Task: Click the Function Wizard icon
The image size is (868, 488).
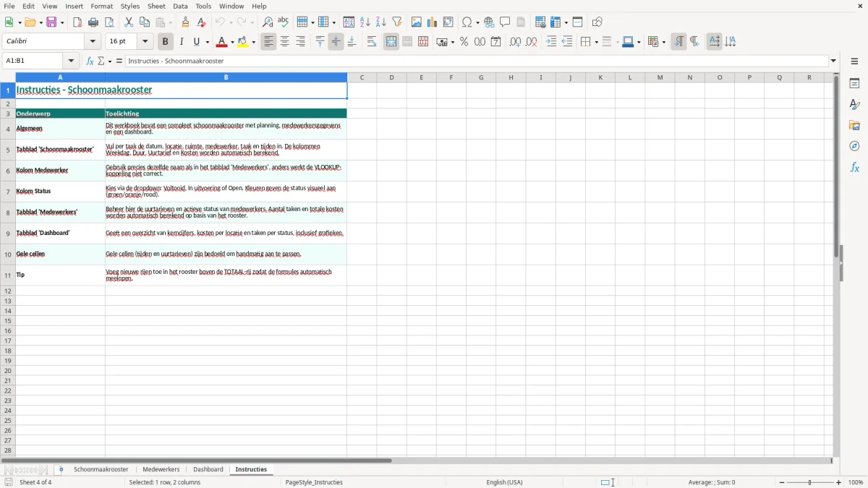Action: 90,61
